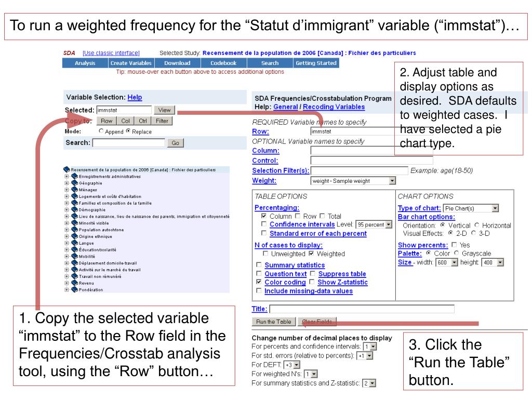Click the Démographie book icon
Screen dimensions: 532x399
(75, 210)
